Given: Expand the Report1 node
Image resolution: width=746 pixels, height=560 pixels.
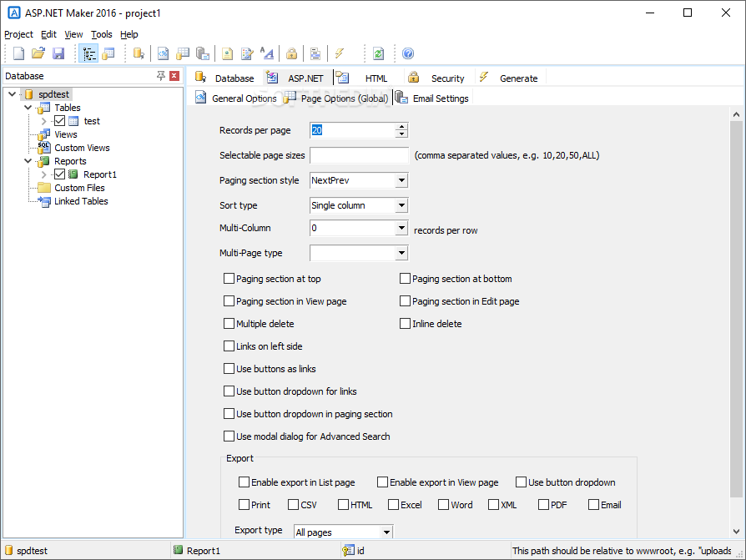Looking at the screenshot, I should click(x=43, y=174).
